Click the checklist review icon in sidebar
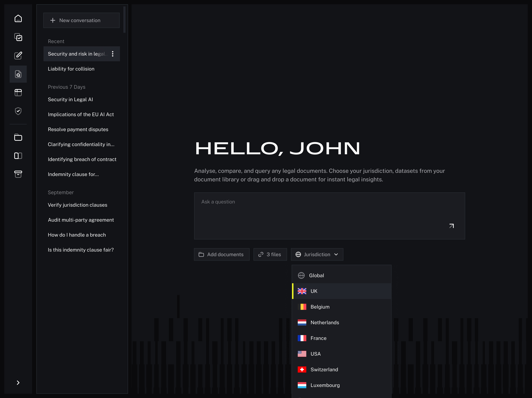Image resolution: width=532 pixels, height=398 pixels. [18, 37]
